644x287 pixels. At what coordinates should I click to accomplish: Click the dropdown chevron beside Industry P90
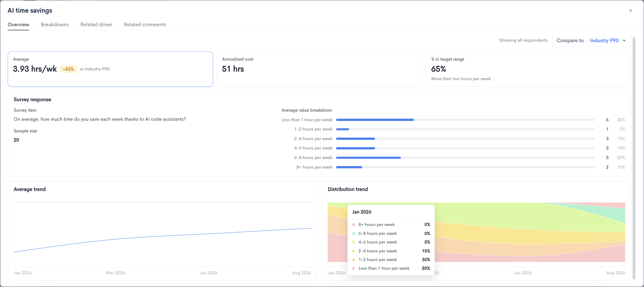[x=624, y=41]
